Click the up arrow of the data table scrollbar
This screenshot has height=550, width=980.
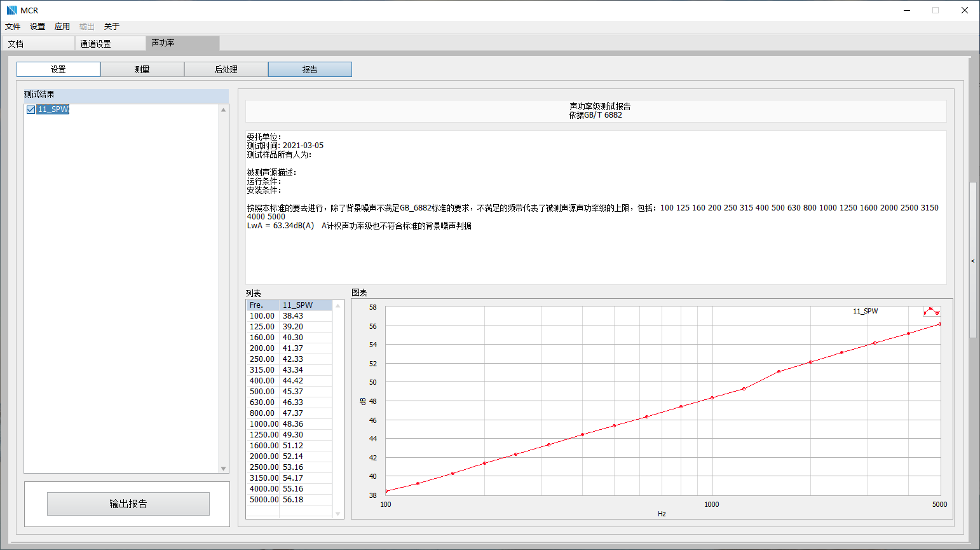337,306
